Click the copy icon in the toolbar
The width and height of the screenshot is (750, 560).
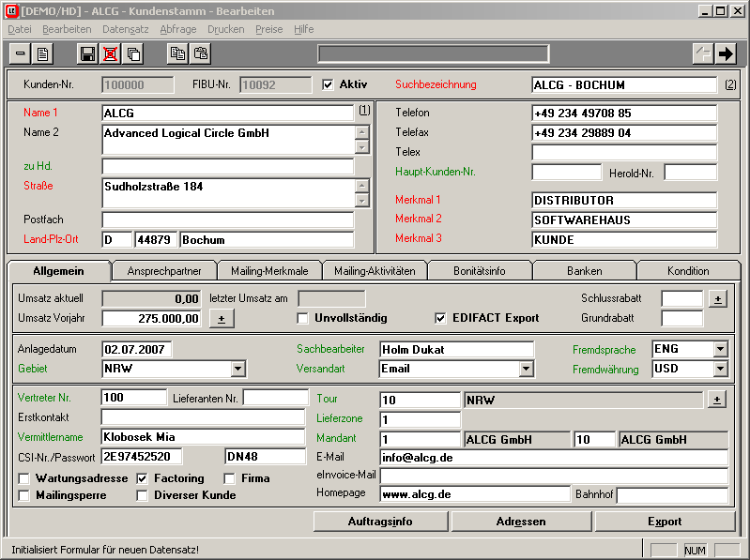coord(176,53)
